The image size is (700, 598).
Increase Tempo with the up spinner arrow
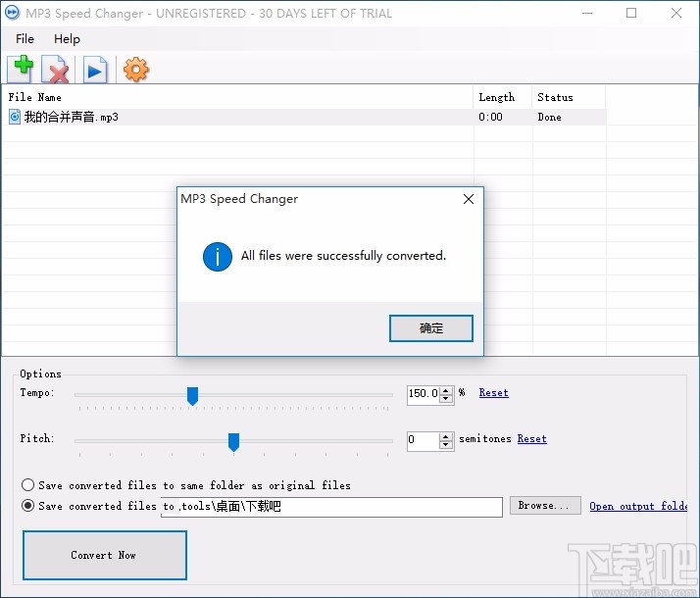tap(446, 390)
